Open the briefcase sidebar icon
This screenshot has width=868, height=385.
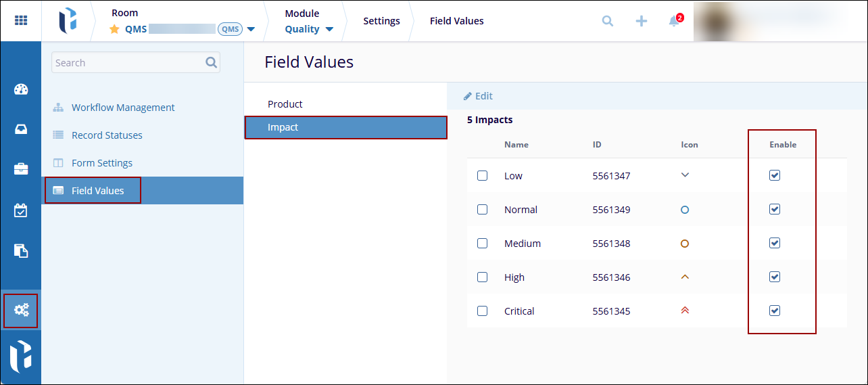(21, 169)
